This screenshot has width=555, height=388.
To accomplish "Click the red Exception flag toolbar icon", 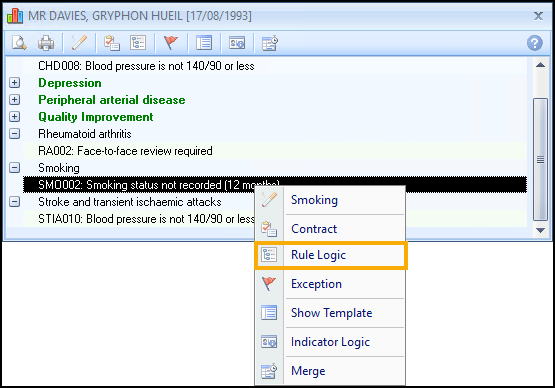I will click(171, 43).
